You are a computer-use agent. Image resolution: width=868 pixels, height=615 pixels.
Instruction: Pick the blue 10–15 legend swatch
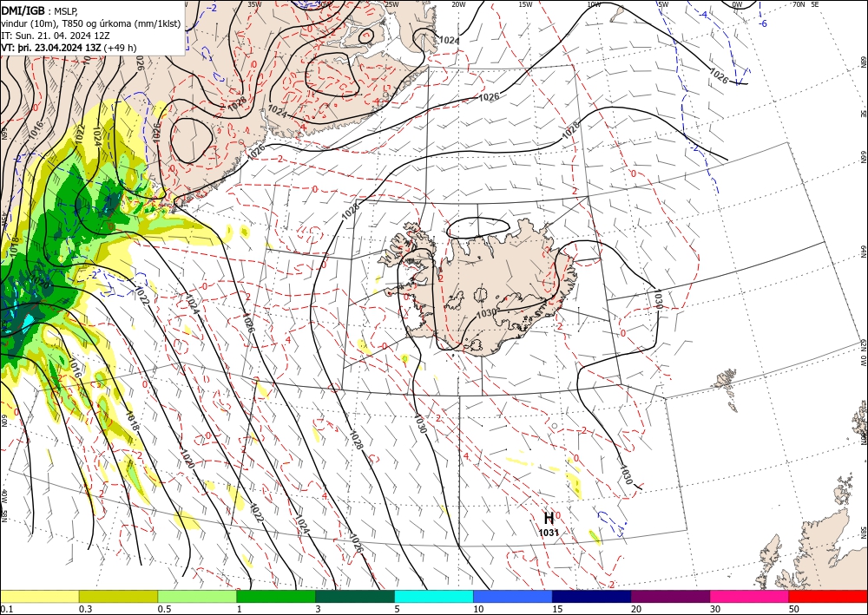513,596
